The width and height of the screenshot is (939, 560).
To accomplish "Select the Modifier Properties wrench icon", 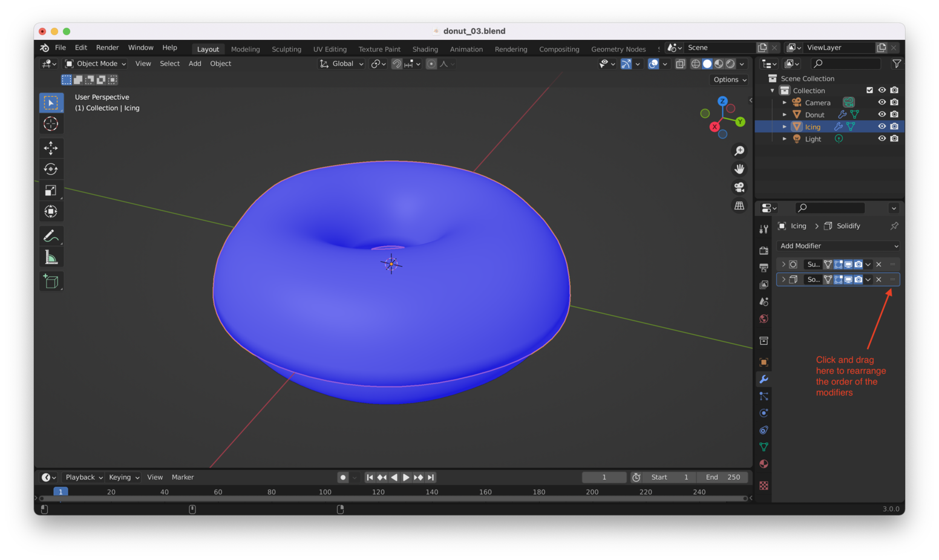I will (x=764, y=379).
